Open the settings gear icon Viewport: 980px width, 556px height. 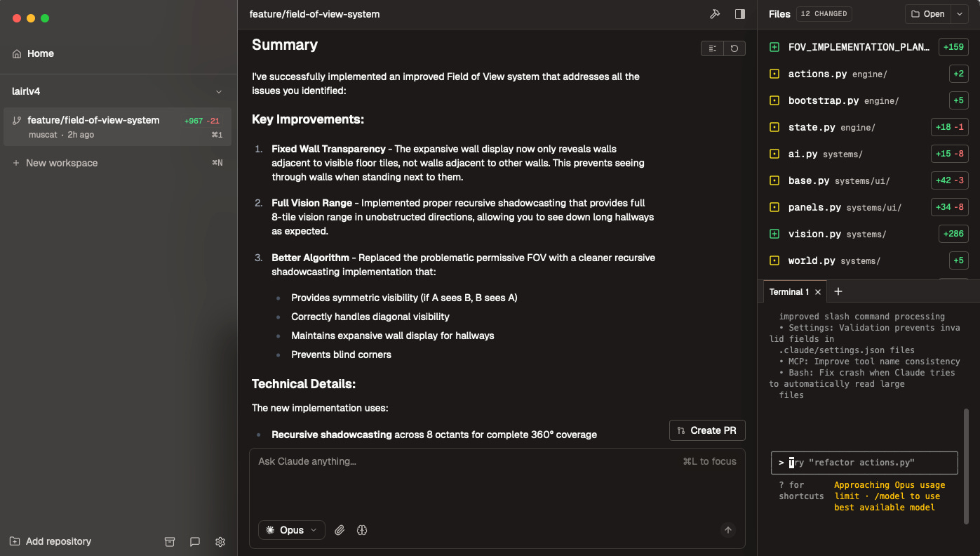(x=220, y=541)
